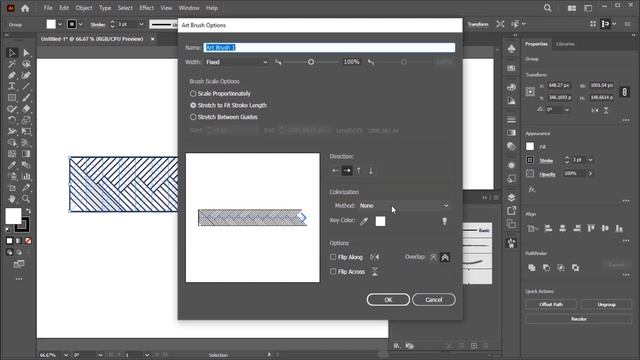
Task: Open the zoom level dropdown in status bar
Action: pyautogui.click(x=66, y=355)
